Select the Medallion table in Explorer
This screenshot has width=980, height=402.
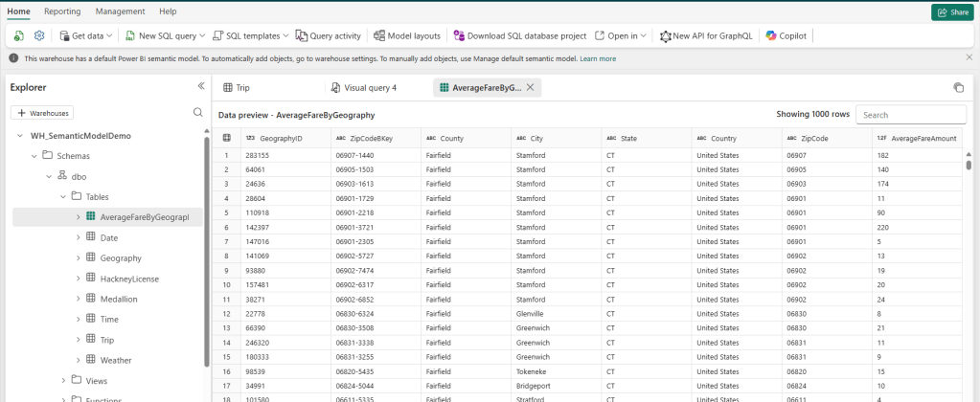(x=120, y=299)
